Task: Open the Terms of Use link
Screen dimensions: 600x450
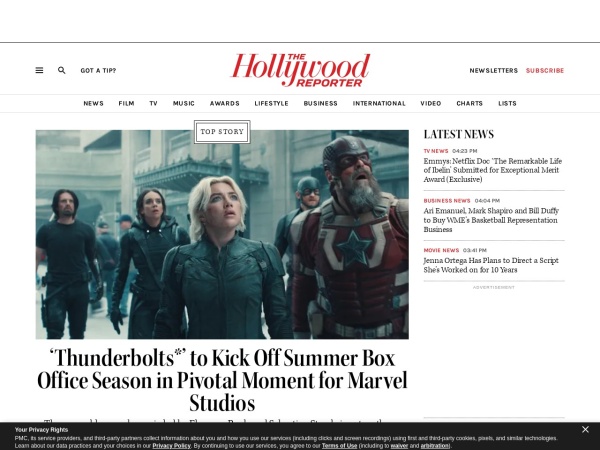Action: point(339,446)
